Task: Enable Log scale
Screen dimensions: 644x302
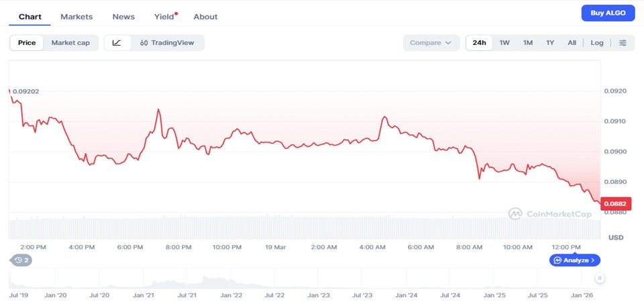Action: pos(597,43)
